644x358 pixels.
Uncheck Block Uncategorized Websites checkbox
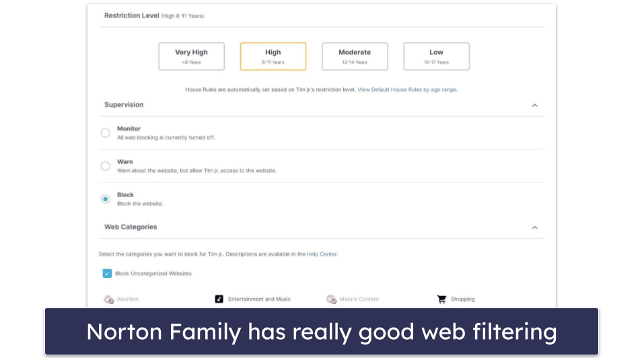click(107, 273)
